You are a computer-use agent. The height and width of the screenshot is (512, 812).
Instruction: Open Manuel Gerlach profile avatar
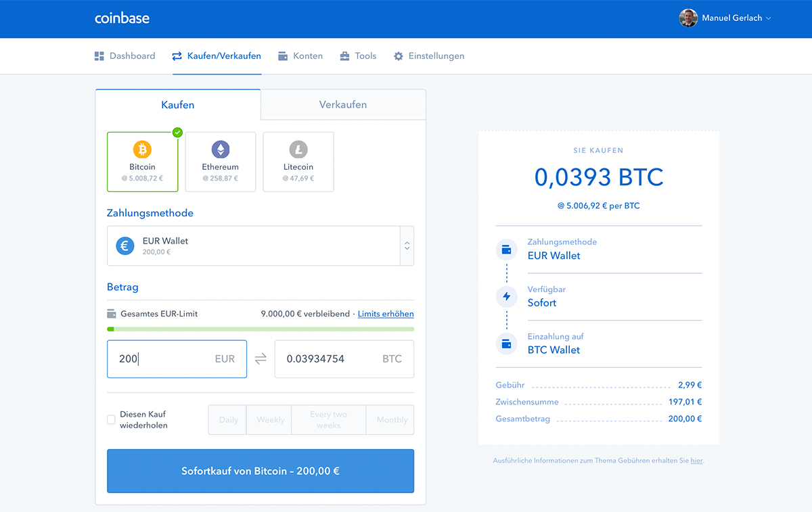pos(688,18)
